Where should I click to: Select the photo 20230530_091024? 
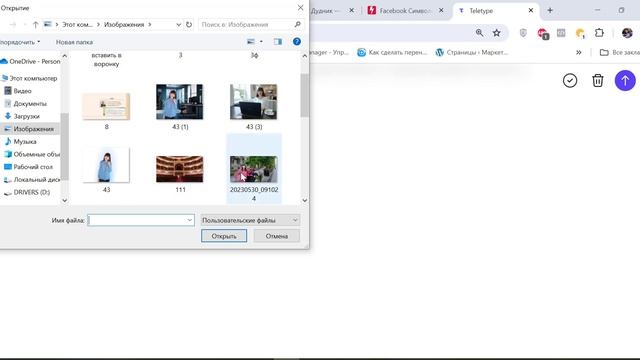(x=253, y=169)
